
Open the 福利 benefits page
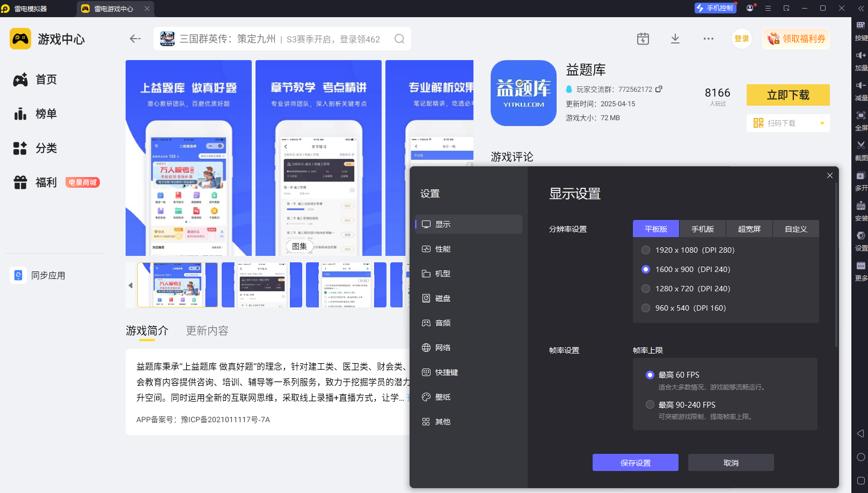tap(35, 182)
